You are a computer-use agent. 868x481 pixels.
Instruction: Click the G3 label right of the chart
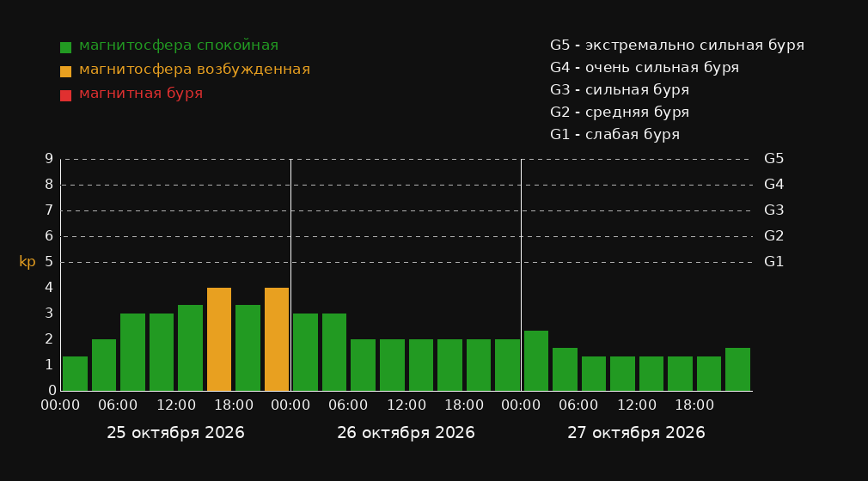click(x=773, y=210)
